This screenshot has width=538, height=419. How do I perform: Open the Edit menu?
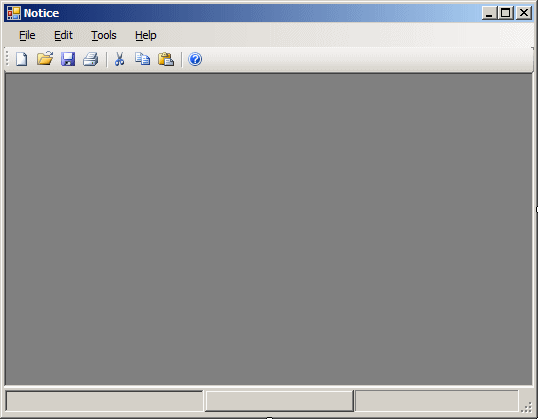(63, 35)
